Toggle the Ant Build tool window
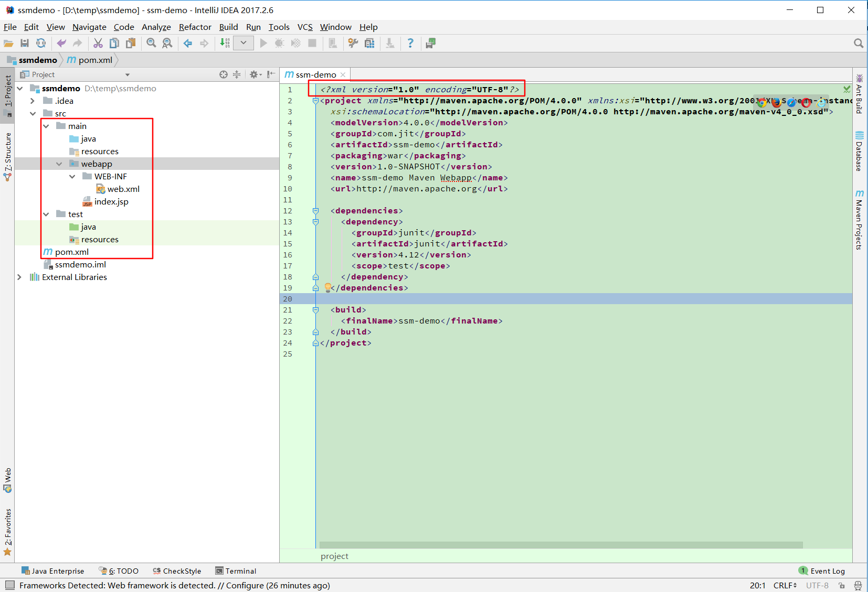868x592 pixels. [859, 93]
